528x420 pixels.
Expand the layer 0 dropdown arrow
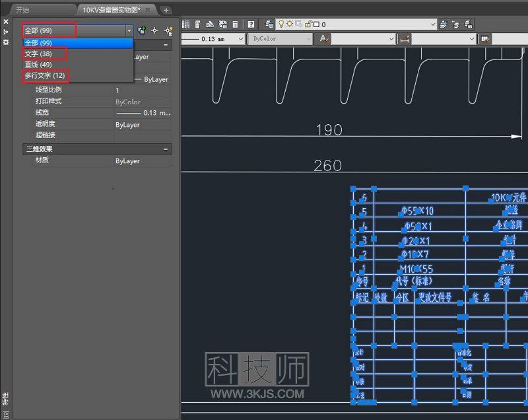coord(433,24)
